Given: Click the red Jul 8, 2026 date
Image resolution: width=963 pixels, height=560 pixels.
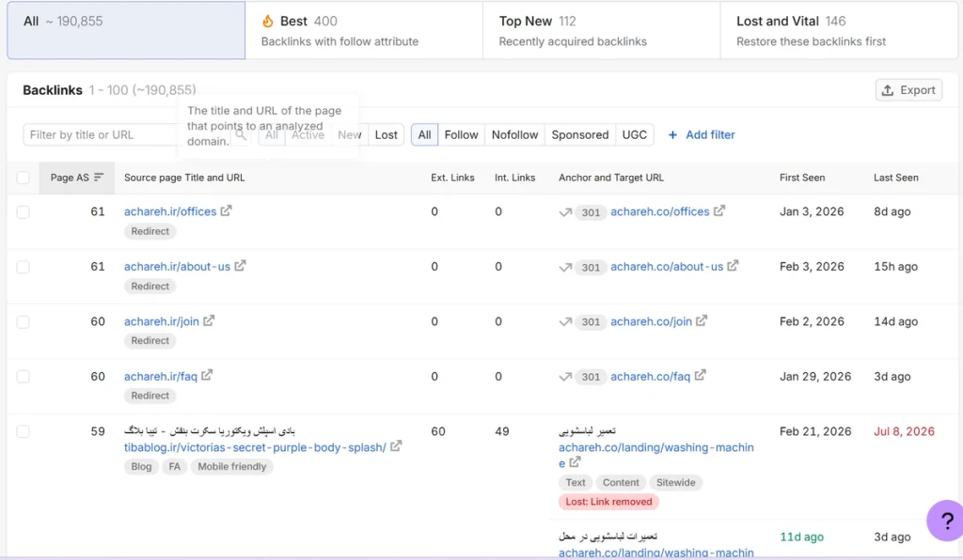Looking at the screenshot, I should 904,431.
